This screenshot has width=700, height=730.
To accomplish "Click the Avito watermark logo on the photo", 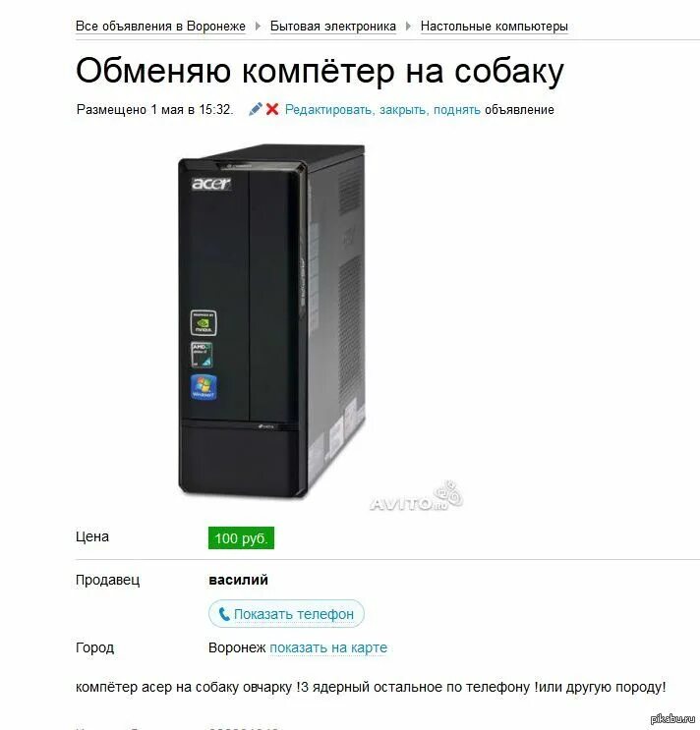I will (x=416, y=498).
